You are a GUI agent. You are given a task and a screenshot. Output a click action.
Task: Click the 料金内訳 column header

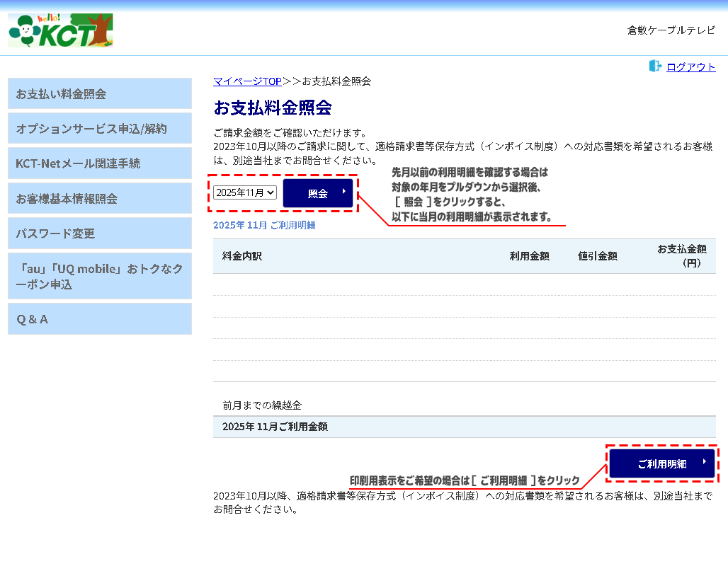tap(242, 256)
